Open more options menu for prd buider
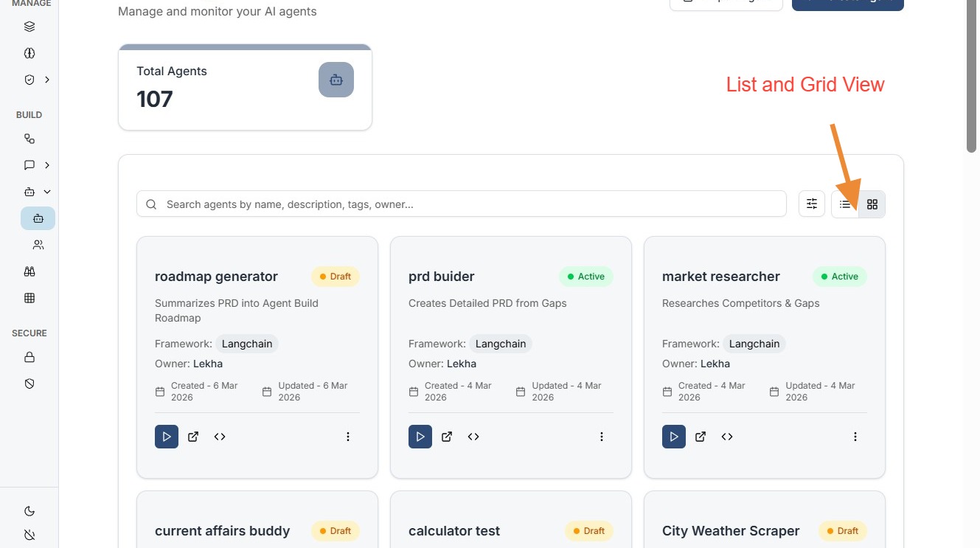Image resolution: width=980 pixels, height=548 pixels. click(602, 437)
